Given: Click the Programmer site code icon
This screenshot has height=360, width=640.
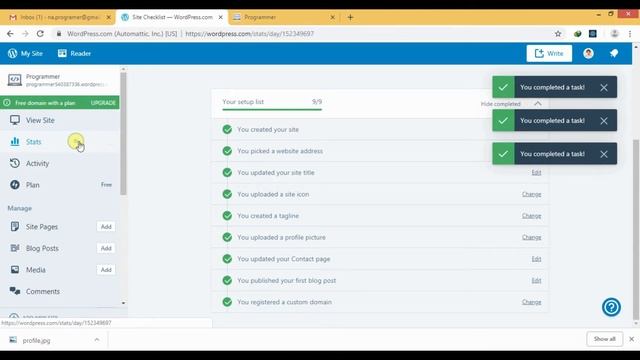Looking at the screenshot, I should (x=15, y=80).
